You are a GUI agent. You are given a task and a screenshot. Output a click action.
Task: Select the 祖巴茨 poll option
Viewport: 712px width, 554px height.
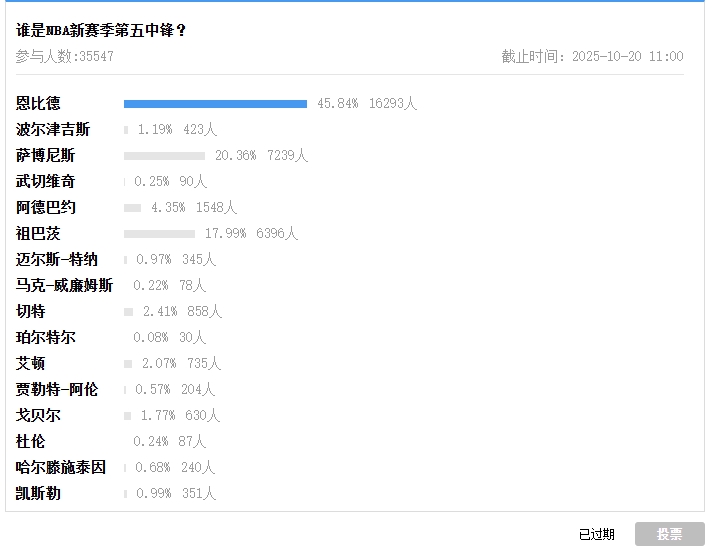(38, 233)
